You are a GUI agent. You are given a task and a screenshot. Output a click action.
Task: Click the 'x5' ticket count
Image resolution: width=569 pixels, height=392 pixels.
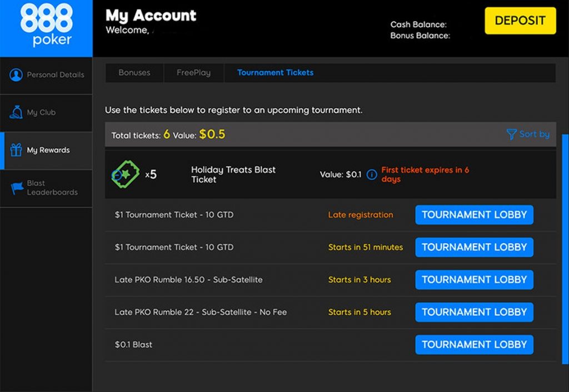[151, 174]
